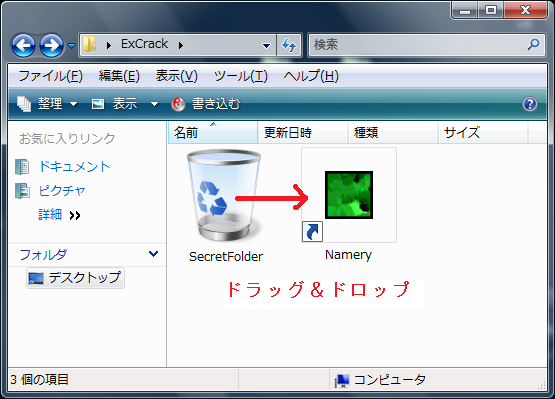Expand the arrow before ExCrack
Image resolution: width=555 pixels, height=399 pixels.
(x=109, y=45)
